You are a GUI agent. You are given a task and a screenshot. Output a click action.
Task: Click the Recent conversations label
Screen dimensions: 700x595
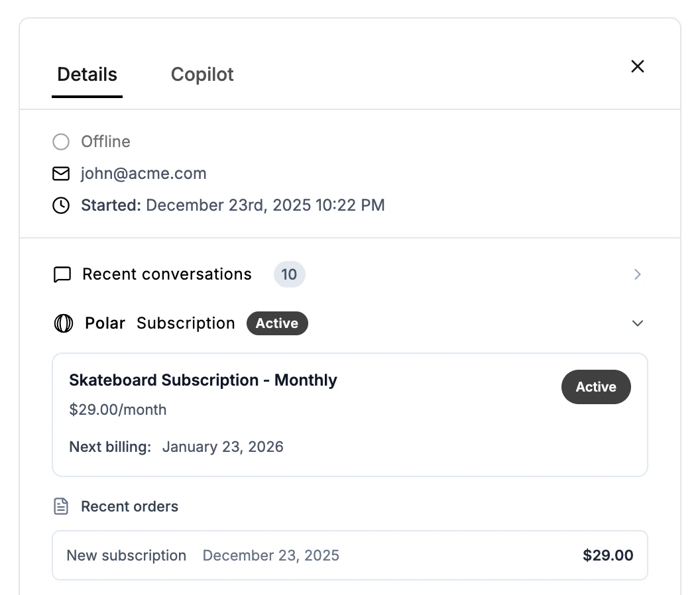pos(167,274)
